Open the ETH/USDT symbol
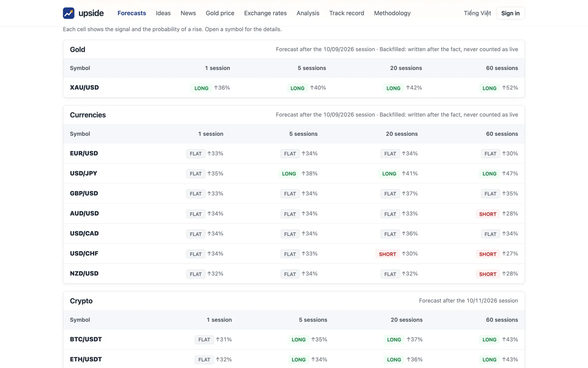This screenshot has width=588, height=368. click(x=86, y=360)
